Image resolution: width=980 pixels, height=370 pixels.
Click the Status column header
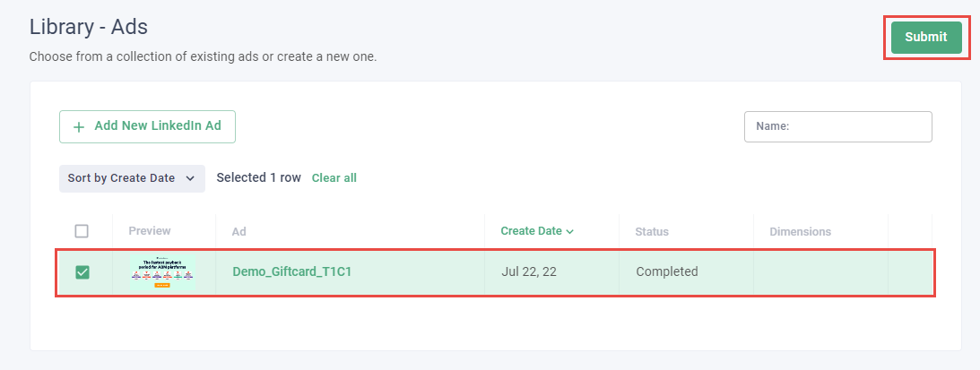coord(652,231)
